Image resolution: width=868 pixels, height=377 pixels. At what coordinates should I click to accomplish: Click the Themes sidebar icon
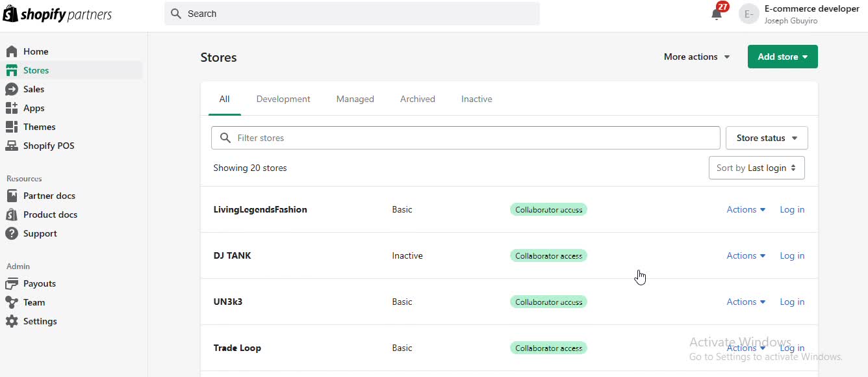(12, 127)
